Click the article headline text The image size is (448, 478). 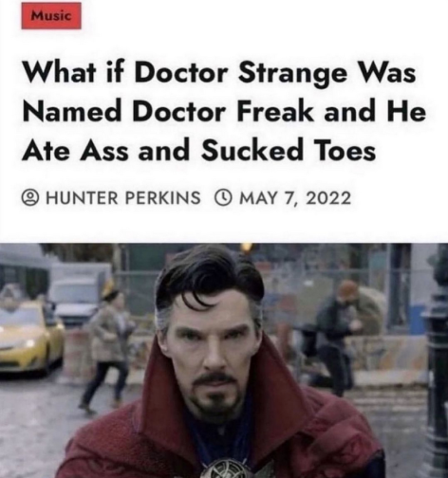pyautogui.click(x=224, y=112)
